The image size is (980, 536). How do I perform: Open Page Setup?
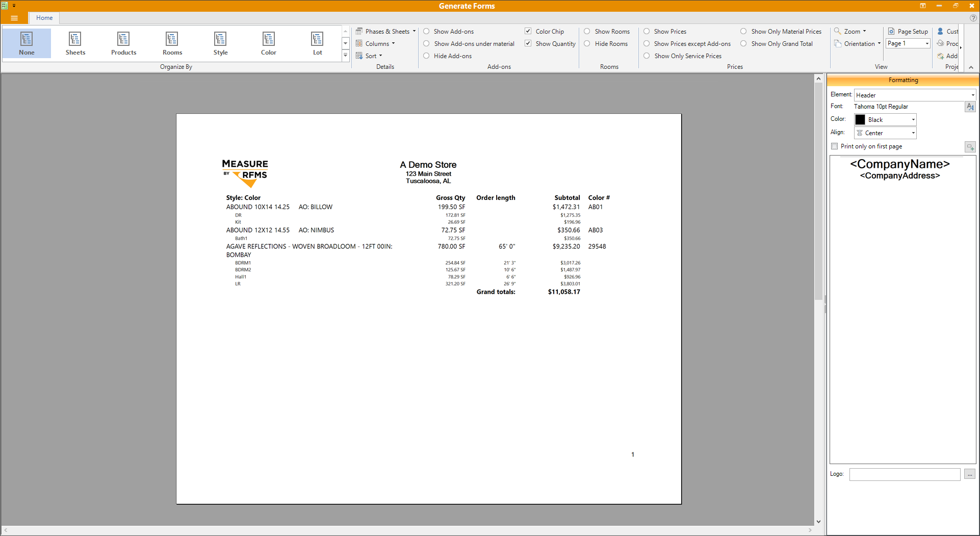tap(908, 32)
